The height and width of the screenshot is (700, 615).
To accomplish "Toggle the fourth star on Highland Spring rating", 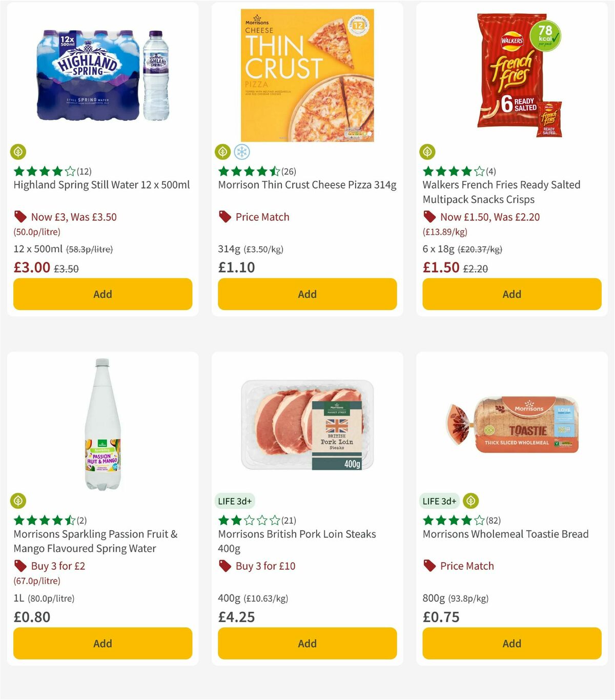I will [x=57, y=171].
